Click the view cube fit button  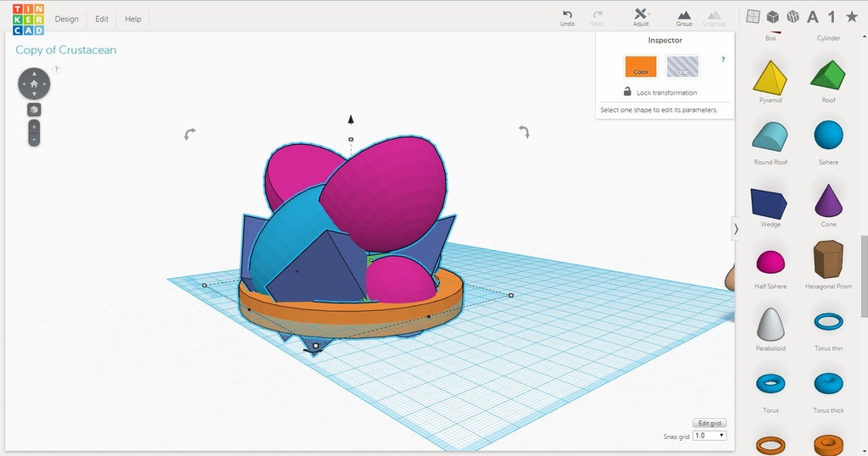coord(34,109)
